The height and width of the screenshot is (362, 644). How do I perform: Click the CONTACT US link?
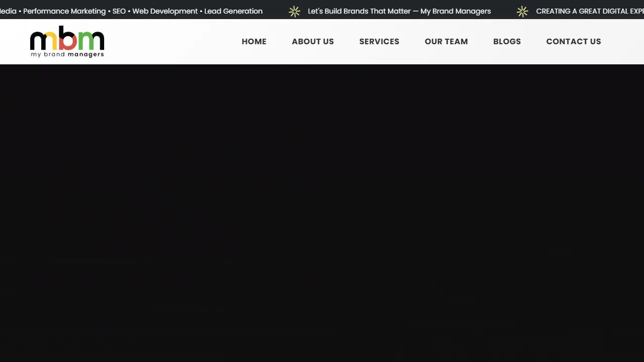[x=574, y=41]
